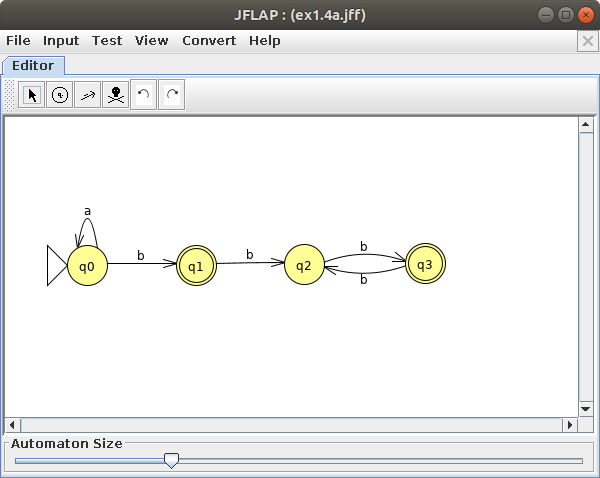This screenshot has width=600, height=478.
Task: Select final state q3
Action: click(x=425, y=265)
